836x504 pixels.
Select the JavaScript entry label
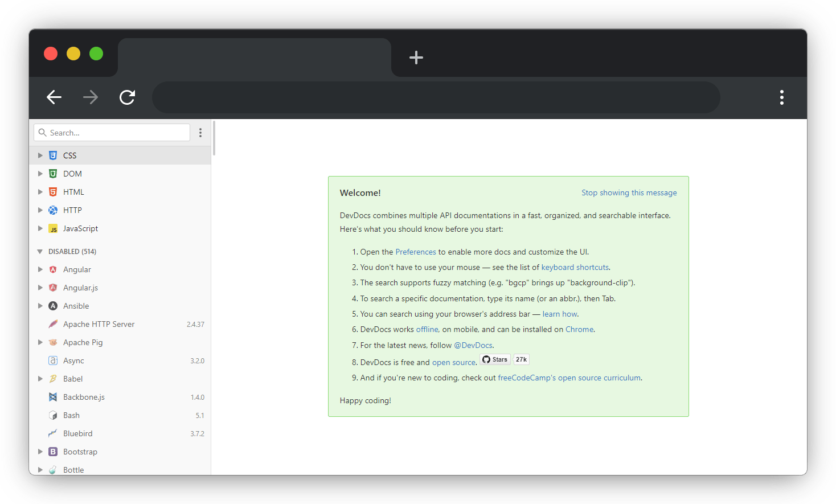tap(80, 228)
